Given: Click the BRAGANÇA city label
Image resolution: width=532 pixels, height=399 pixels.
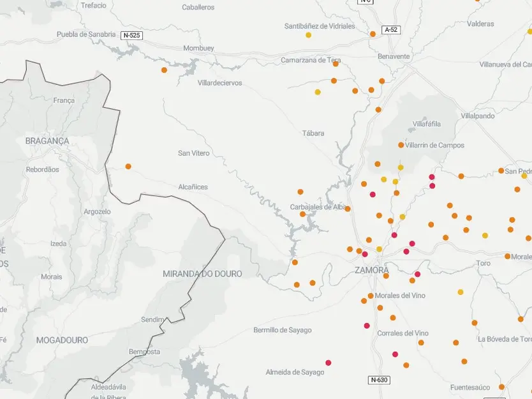Looking at the screenshot, I should (x=47, y=141).
